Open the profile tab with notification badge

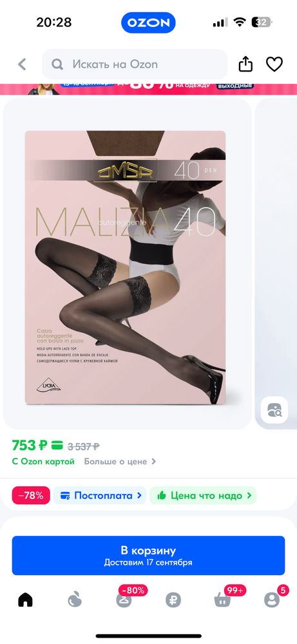coord(271,600)
